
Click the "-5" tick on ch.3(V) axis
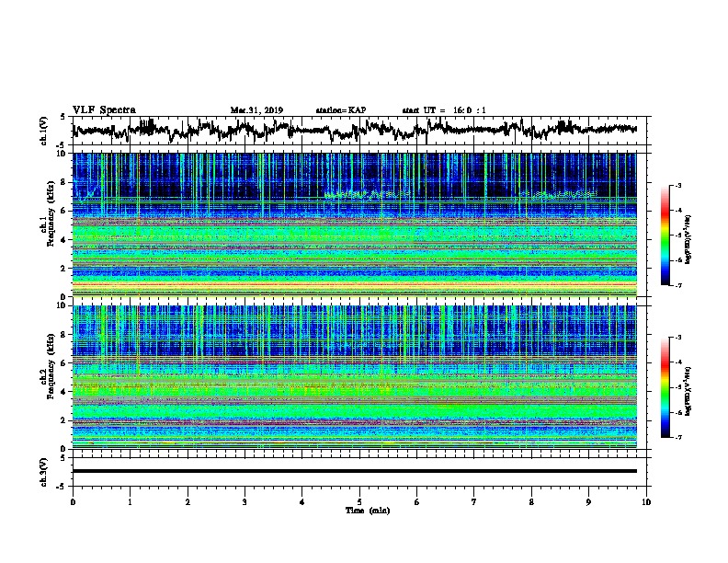(x=62, y=487)
